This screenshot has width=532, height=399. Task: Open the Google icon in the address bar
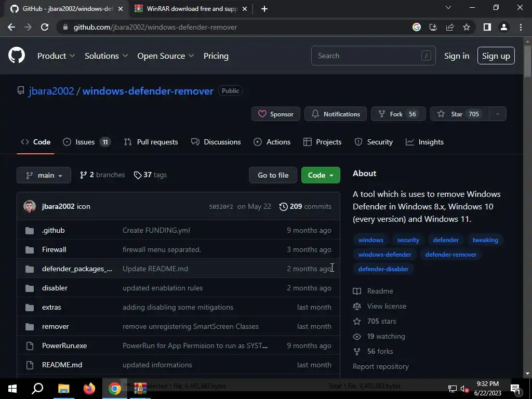[x=417, y=27]
